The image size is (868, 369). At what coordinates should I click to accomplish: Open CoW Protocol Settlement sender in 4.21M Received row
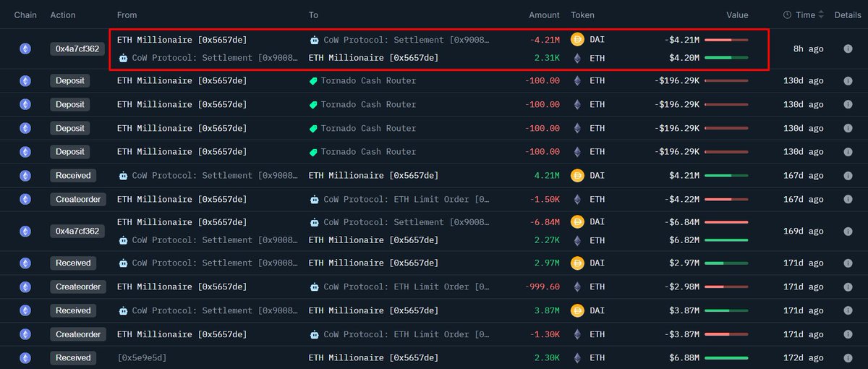click(x=214, y=176)
